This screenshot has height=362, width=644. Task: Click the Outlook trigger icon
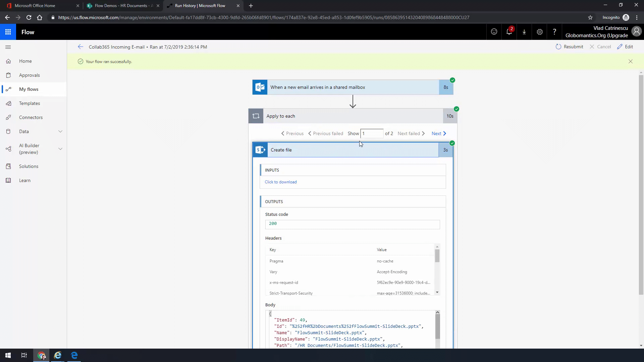click(x=260, y=87)
